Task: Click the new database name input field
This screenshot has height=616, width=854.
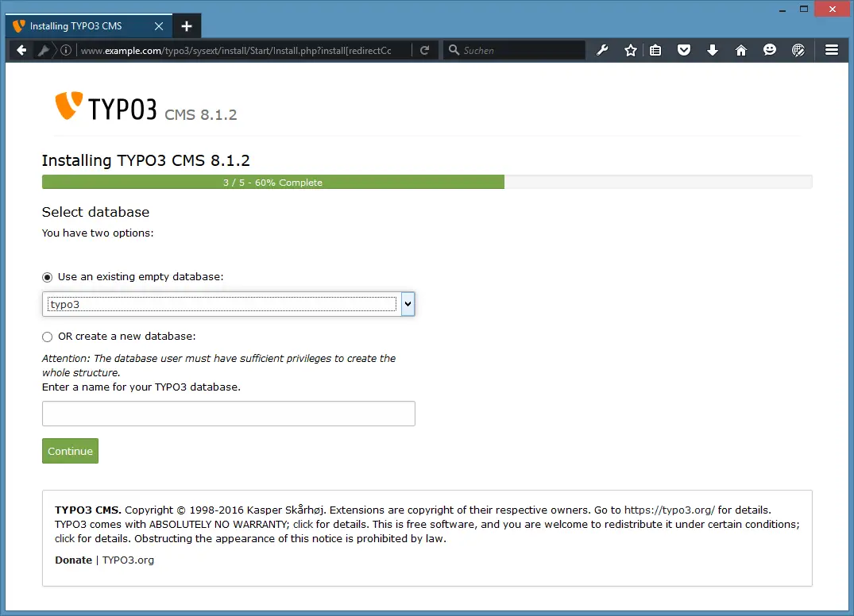Action: click(229, 414)
